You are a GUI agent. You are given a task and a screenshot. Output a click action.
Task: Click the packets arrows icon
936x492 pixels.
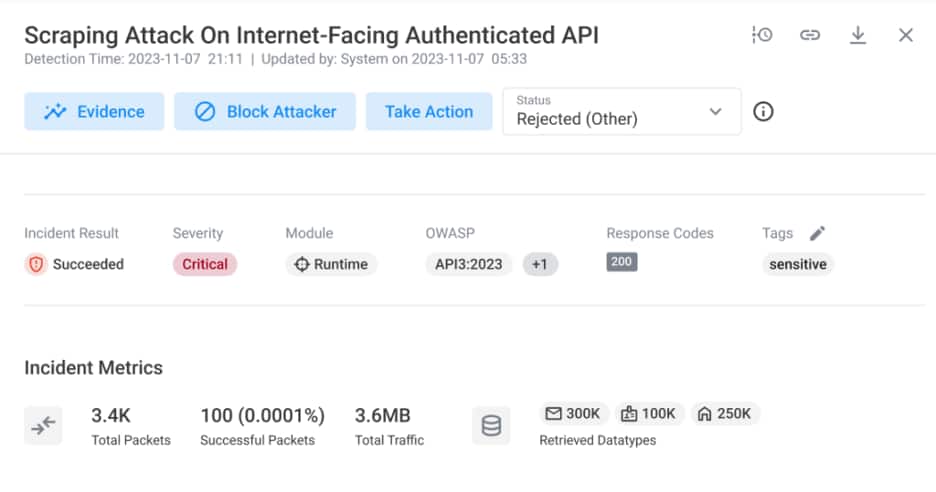point(43,426)
